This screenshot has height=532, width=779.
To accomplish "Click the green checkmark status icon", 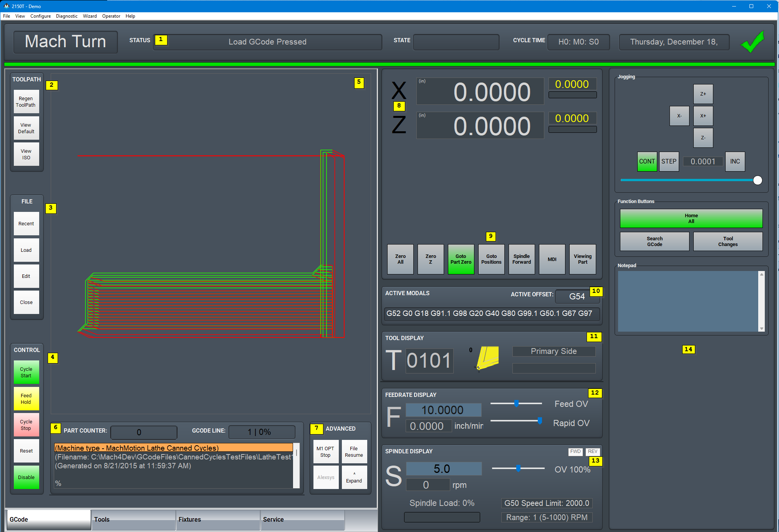I will (x=752, y=42).
